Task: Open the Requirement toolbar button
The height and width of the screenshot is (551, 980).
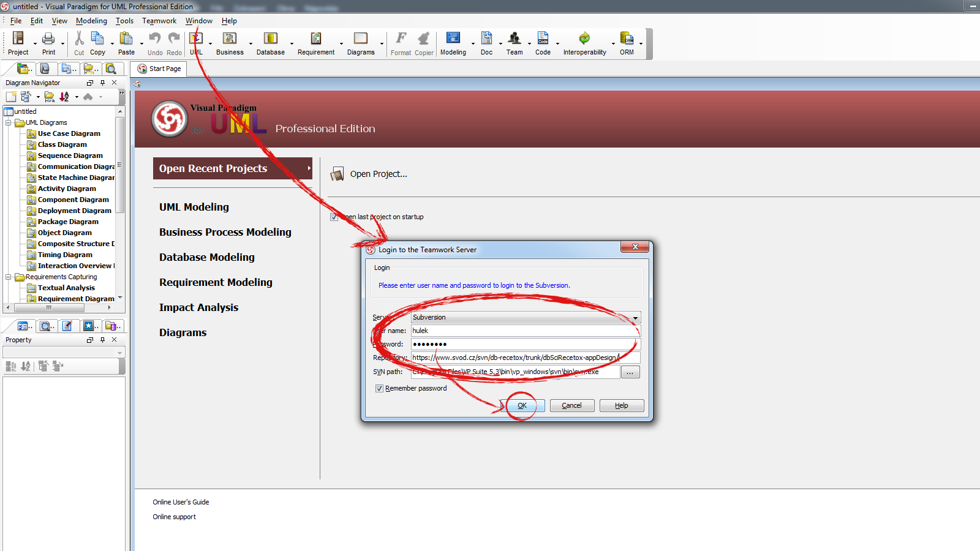Action: tap(316, 43)
